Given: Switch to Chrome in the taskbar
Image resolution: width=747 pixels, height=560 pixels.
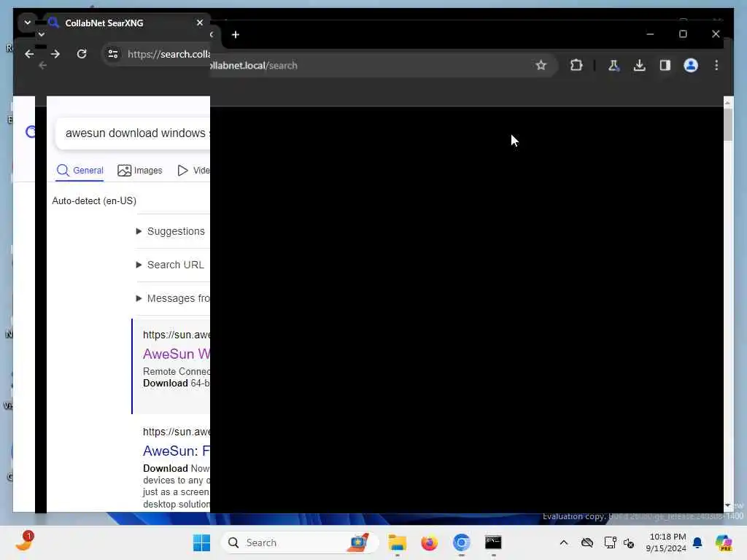Looking at the screenshot, I should [x=461, y=542].
